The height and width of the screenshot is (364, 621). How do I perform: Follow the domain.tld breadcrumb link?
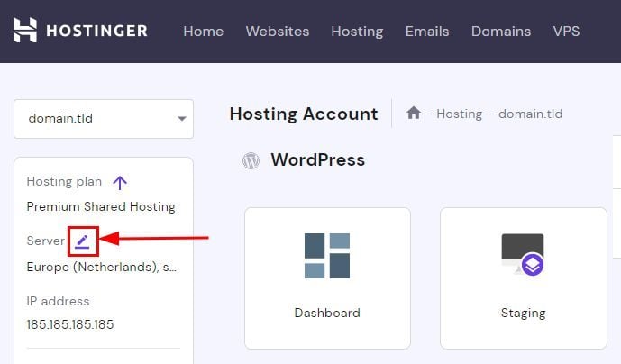530,114
